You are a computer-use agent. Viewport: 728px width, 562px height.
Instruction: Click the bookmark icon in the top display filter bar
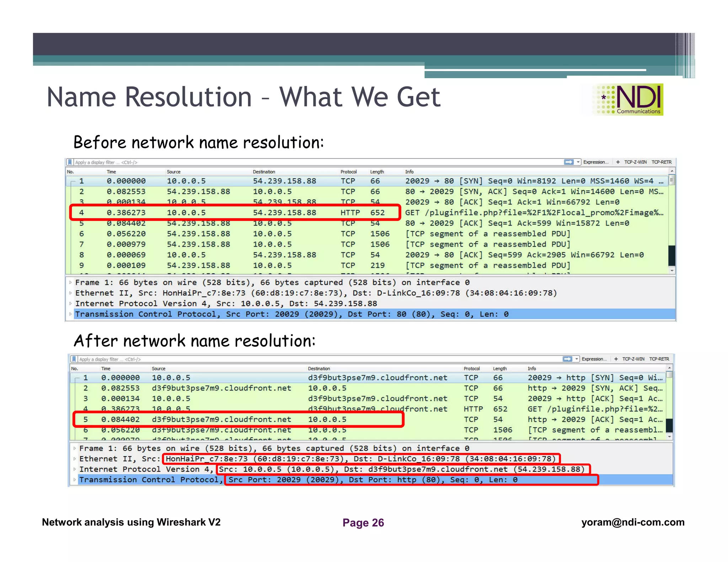tap(70, 162)
